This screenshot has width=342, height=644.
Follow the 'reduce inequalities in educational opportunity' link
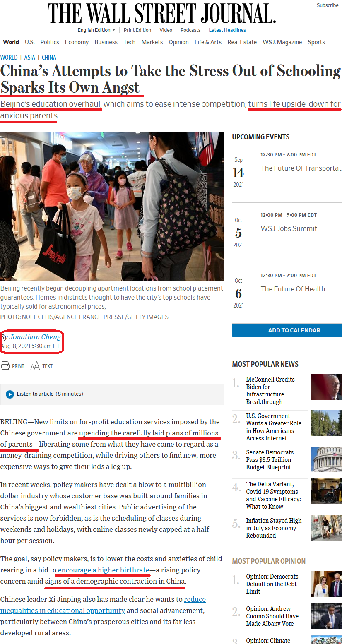point(103,605)
